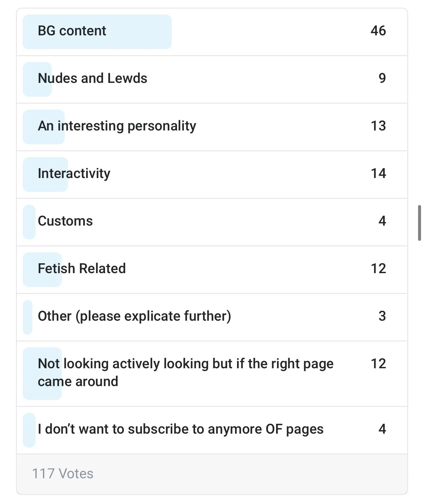Click the vertical scrollbar on right edge
The height and width of the screenshot is (504, 424).
pos(420,223)
